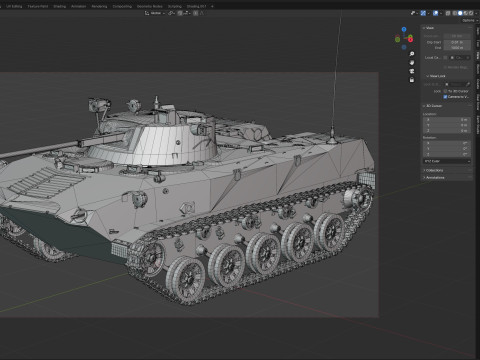Open the shading options dropdown arrow

click(x=476, y=13)
